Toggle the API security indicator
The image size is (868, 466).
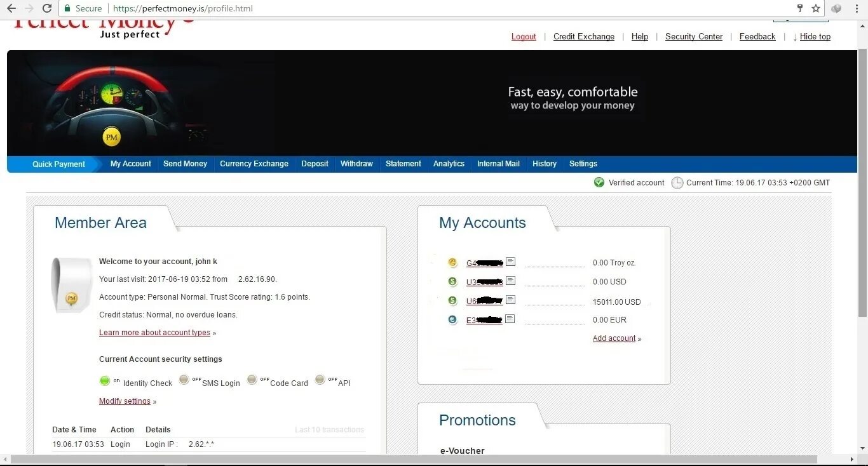point(320,380)
